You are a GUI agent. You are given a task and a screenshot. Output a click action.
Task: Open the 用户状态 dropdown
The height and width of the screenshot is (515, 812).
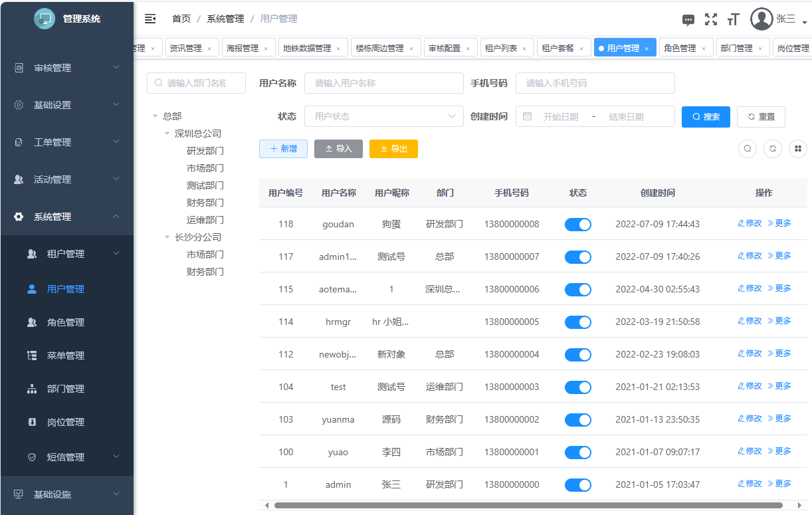tap(383, 116)
